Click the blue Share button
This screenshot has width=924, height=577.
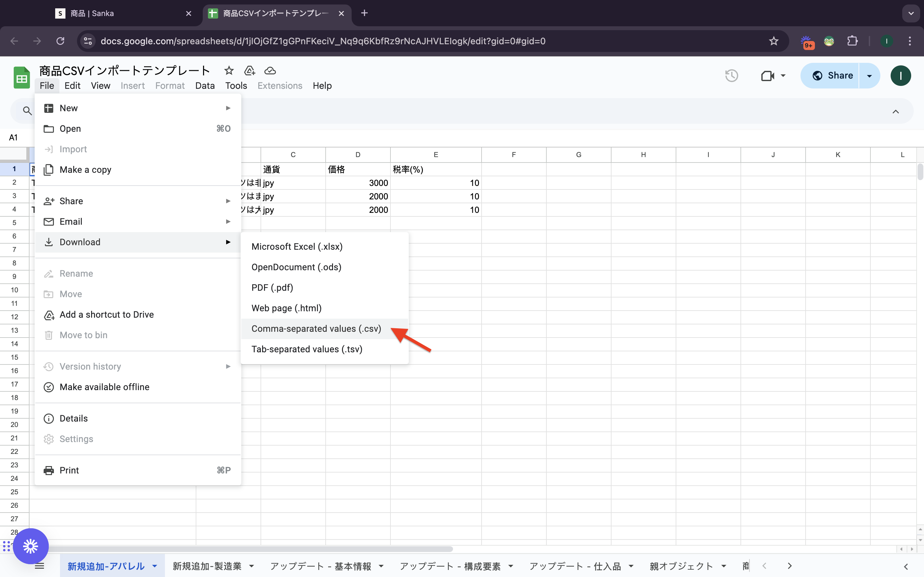coord(832,76)
